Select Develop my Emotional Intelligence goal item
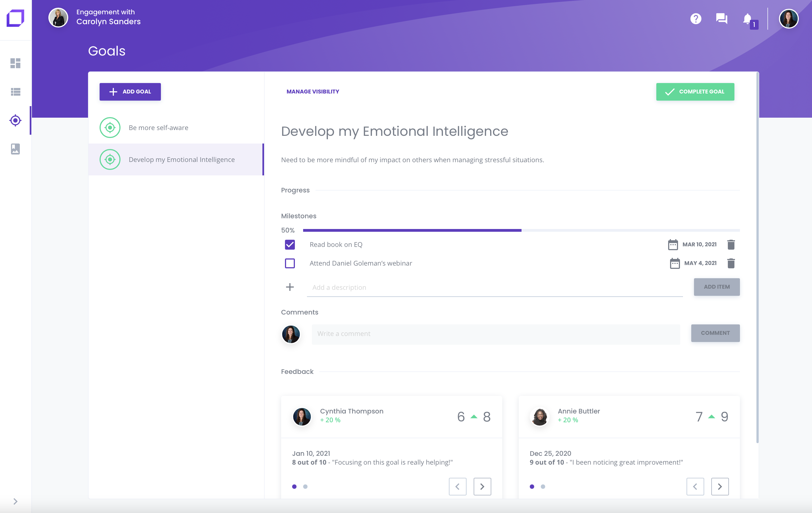Viewport: 812px width, 513px height. (182, 159)
